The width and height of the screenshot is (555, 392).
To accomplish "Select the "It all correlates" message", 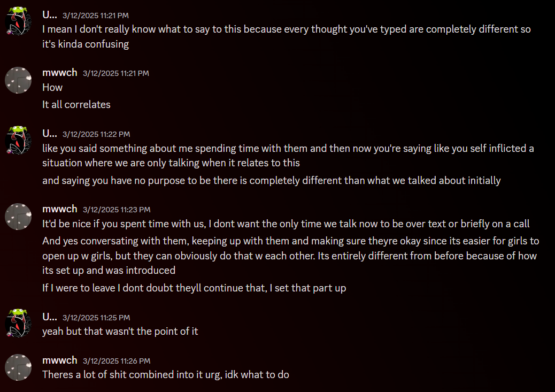I will (x=76, y=104).
